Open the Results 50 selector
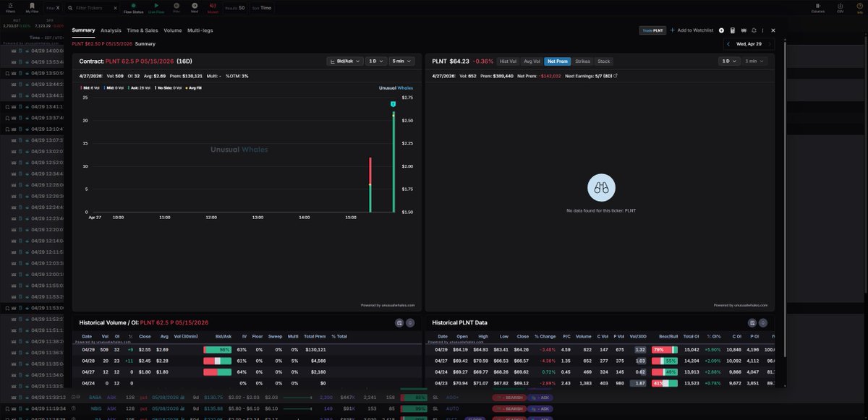Image resolution: width=868 pixels, height=420 pixels. (236, 7)
